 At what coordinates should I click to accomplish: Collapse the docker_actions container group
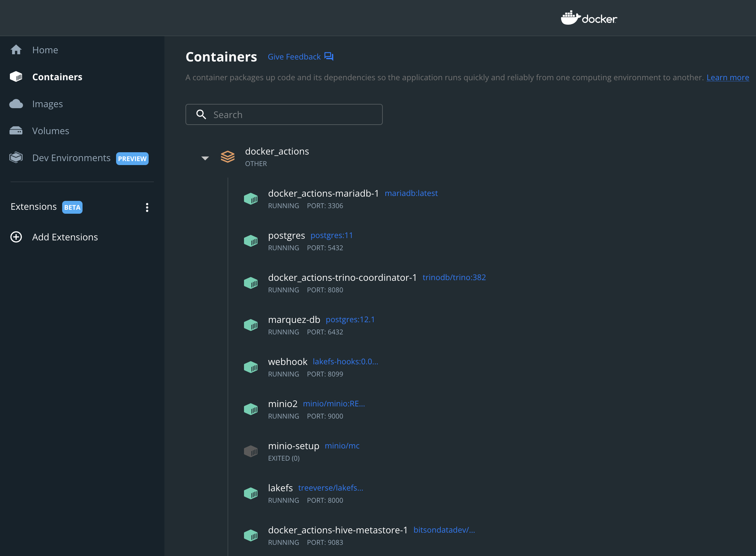click(205, 158)
